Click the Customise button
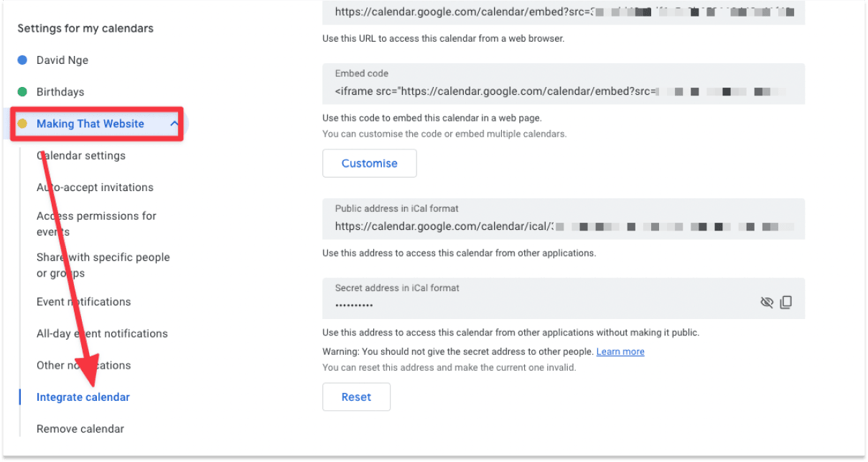The height and width of the screenshot is (462, 868). point(369,163)
